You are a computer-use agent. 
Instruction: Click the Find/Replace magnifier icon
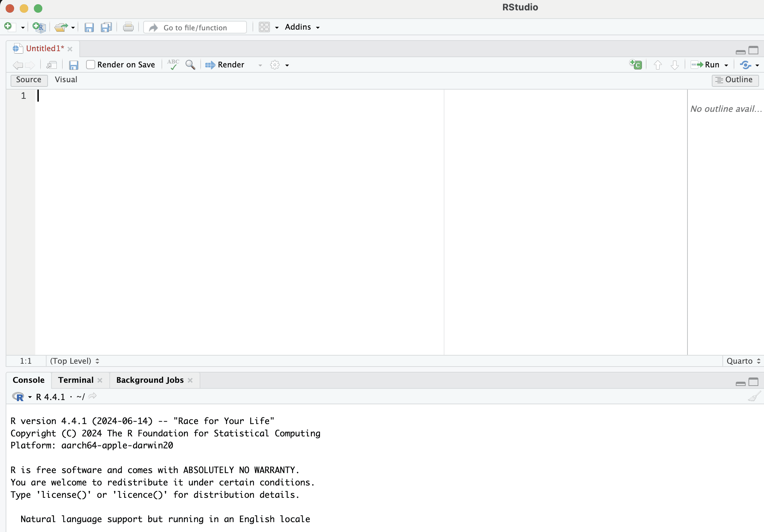coord(190,65)
